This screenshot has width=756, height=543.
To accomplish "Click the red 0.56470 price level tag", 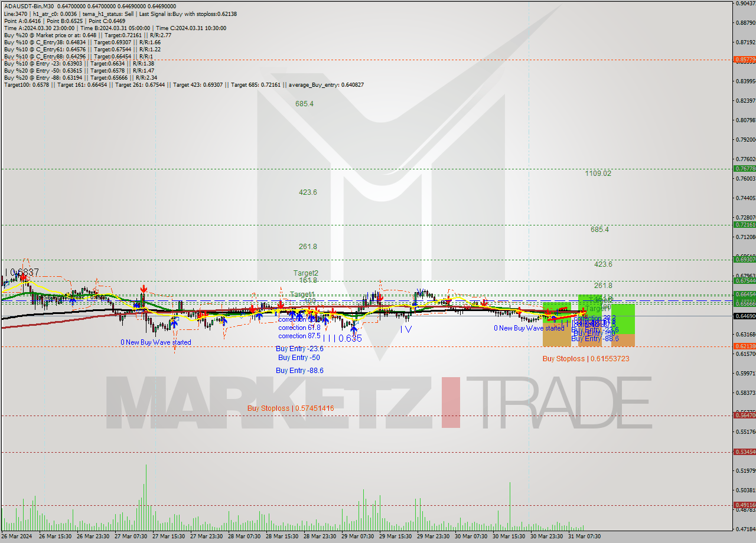I will click(744, 416).
